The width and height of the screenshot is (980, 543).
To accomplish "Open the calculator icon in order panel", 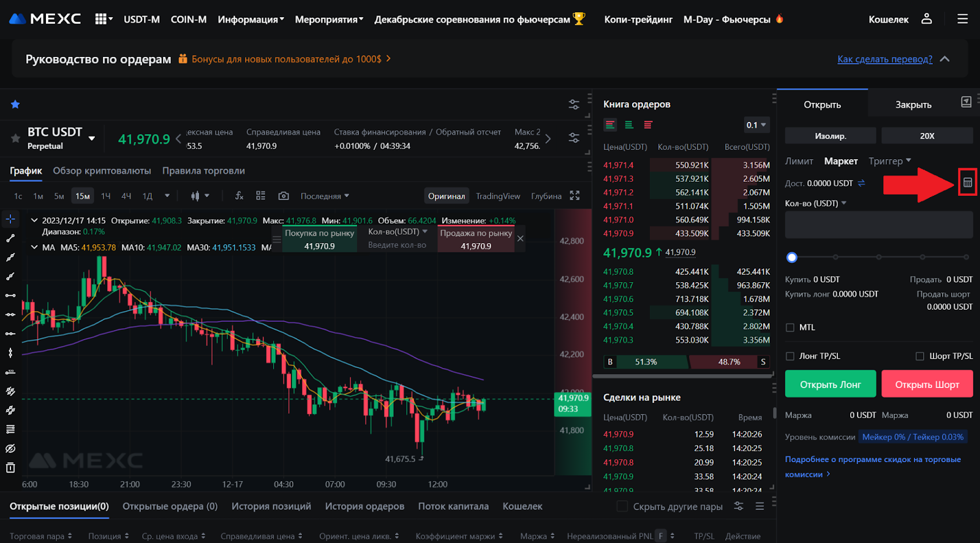I will (967, 182).
